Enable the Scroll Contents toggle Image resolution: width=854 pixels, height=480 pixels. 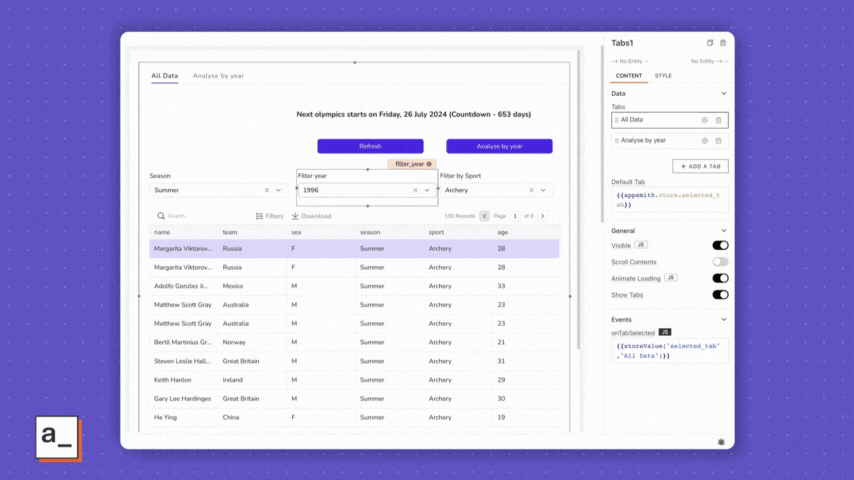pos(720,262)
